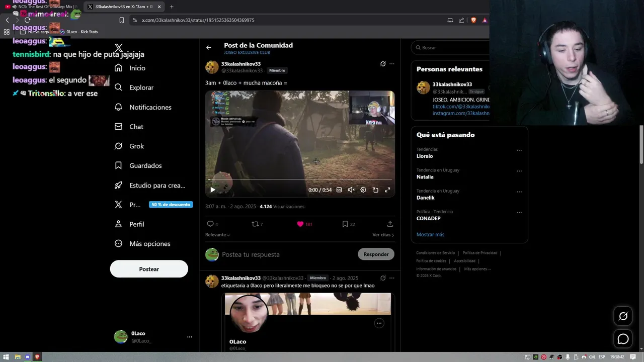Click the Grok icon on main post
Image resolution: width=644 pixels, height=362 pixels.
click(x=383, y=64)
